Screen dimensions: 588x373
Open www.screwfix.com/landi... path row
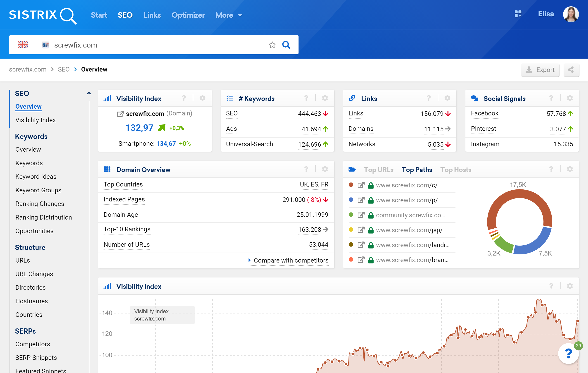(x=402, y=245)
